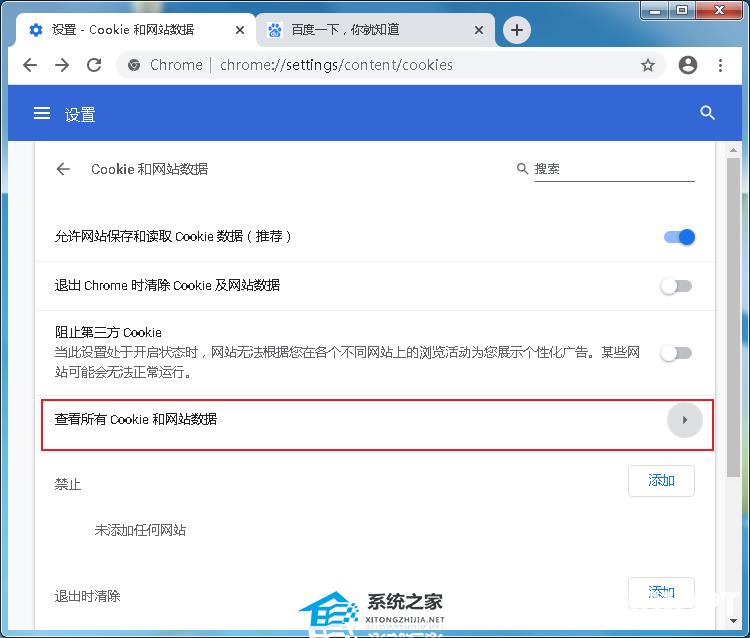Open the user profile avatar menu
This screenshot has height=638, width=750.
[x=688, y=65]
